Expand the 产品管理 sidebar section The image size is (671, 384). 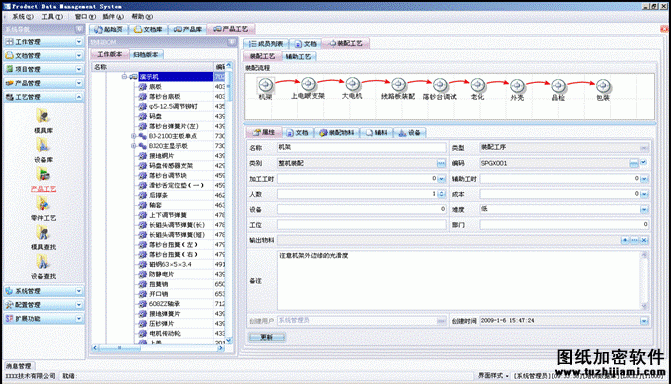[79, 83]
